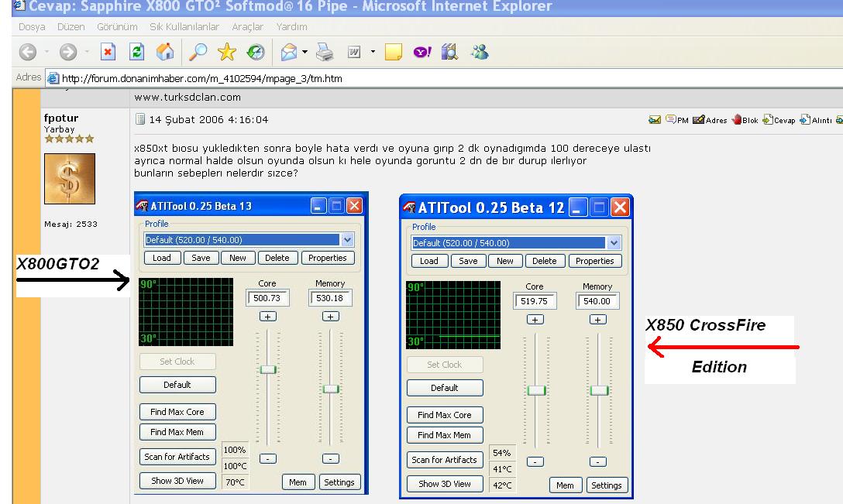
Task: Click the Core value field showing 500.73
Action: coord(267,298)
